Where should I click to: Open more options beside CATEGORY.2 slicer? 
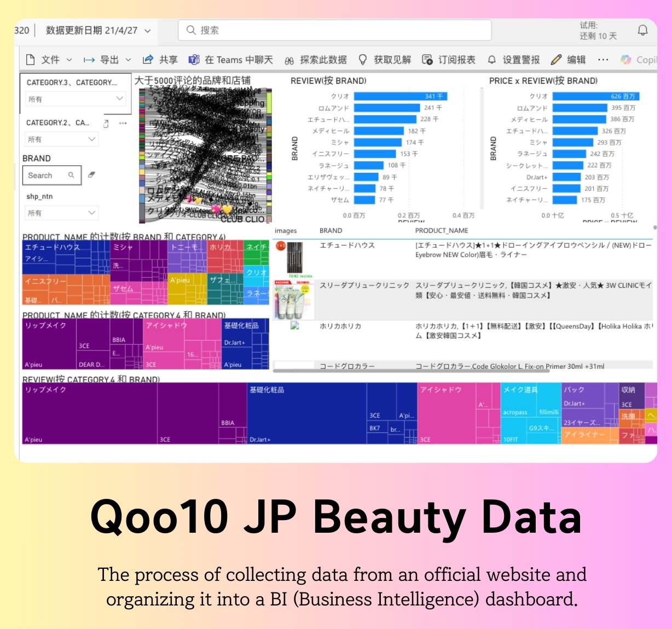point(123,123)
